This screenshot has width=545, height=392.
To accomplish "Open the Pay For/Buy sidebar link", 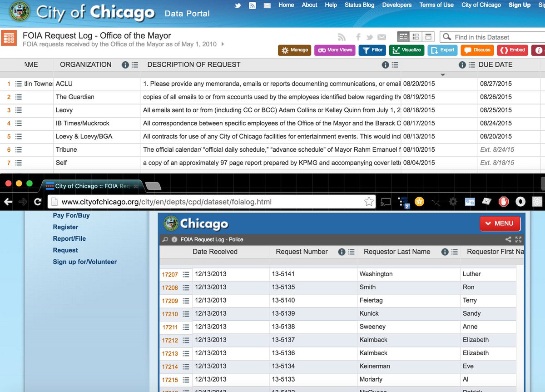I will [x=71, y=215].
